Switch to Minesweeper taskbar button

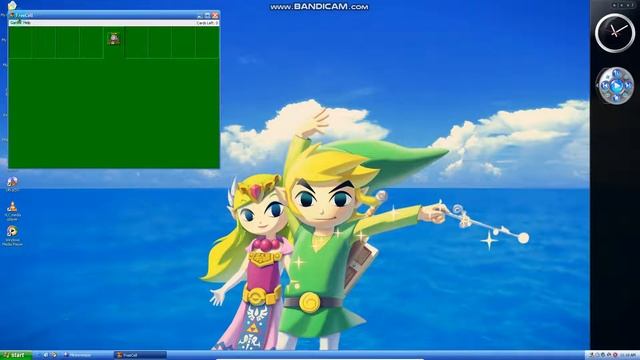tap(87, 355)
